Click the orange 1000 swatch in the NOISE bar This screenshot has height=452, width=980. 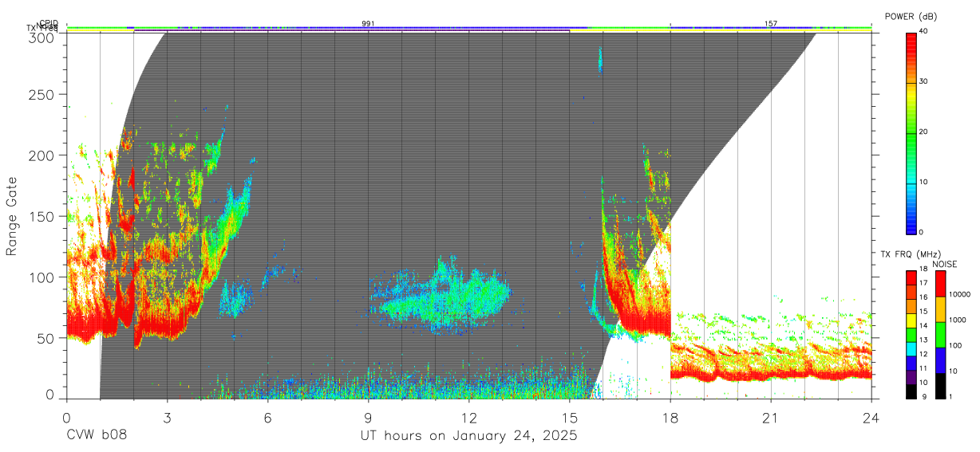pos(940,309)
